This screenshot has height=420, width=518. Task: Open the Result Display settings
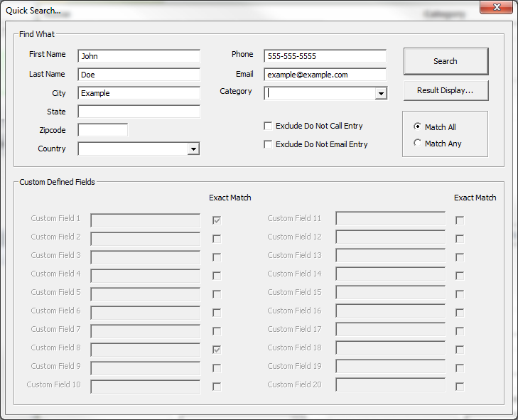(x=446, y=91)
